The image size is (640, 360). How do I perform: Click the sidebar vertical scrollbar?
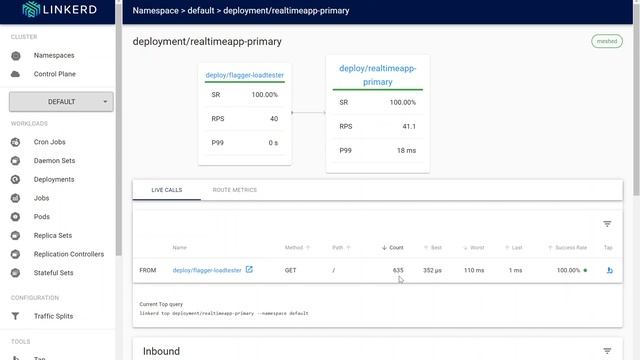(119, 129)
